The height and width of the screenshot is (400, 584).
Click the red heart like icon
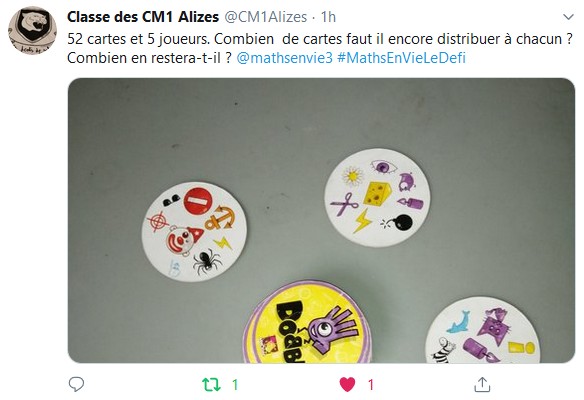click(x=347, y=384)
